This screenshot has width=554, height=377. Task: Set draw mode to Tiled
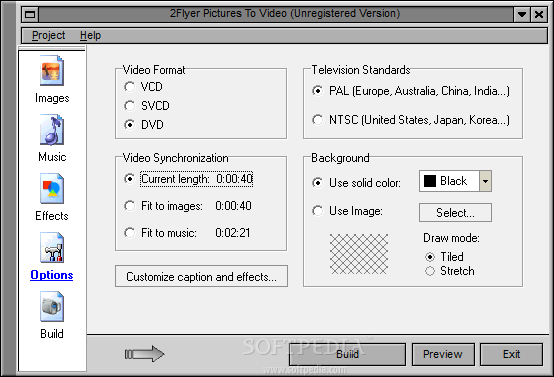444,257
